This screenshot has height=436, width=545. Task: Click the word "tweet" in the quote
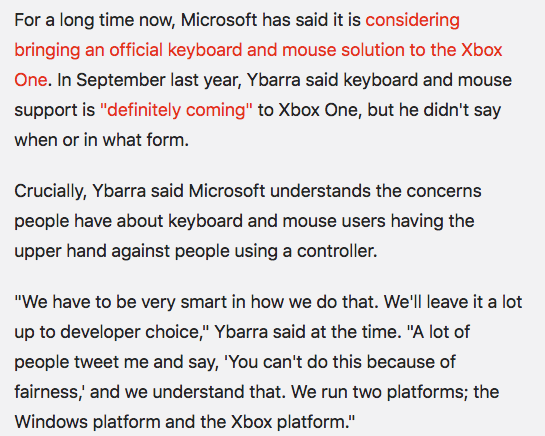[97, 362]
